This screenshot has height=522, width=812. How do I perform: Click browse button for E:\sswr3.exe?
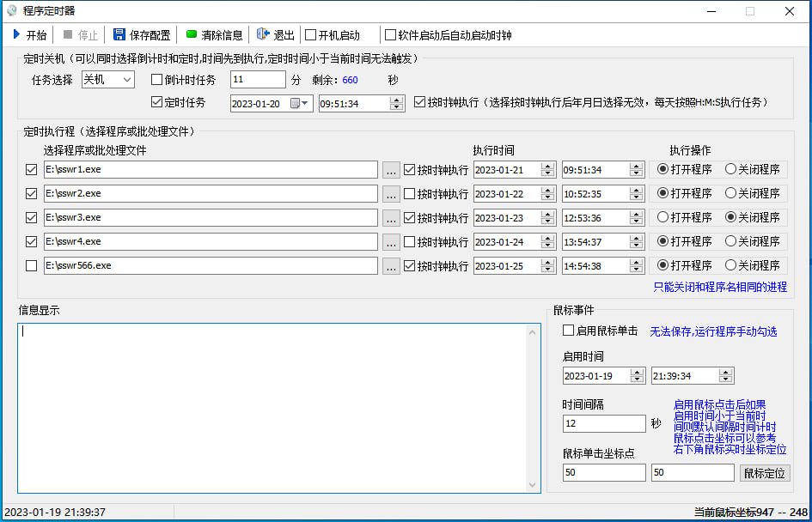[x=391, y=218]
